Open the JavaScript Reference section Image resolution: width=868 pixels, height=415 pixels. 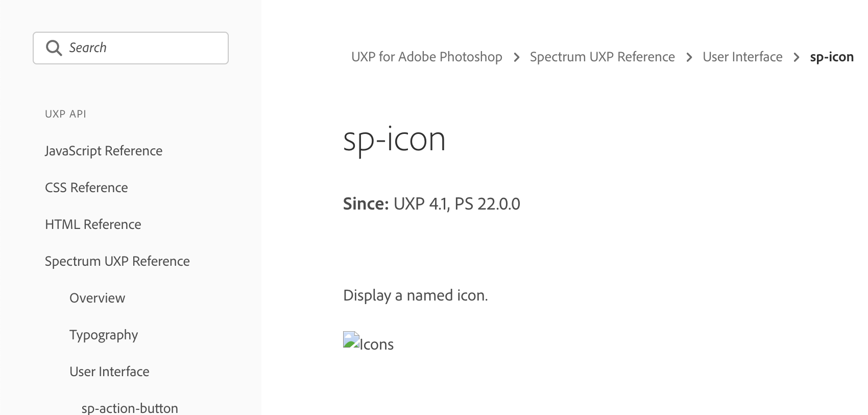click(x=104, y=151)
